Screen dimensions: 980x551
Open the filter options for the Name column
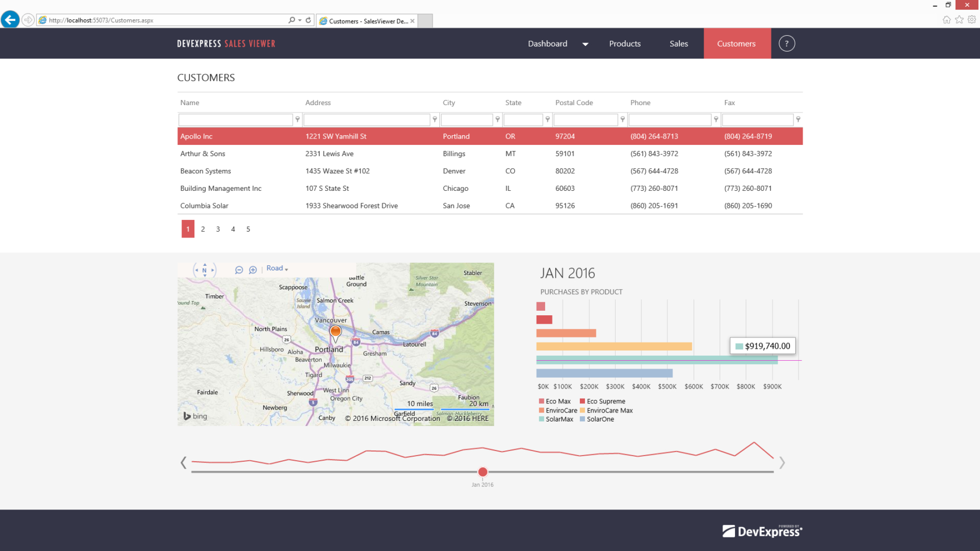pos(297,119)
